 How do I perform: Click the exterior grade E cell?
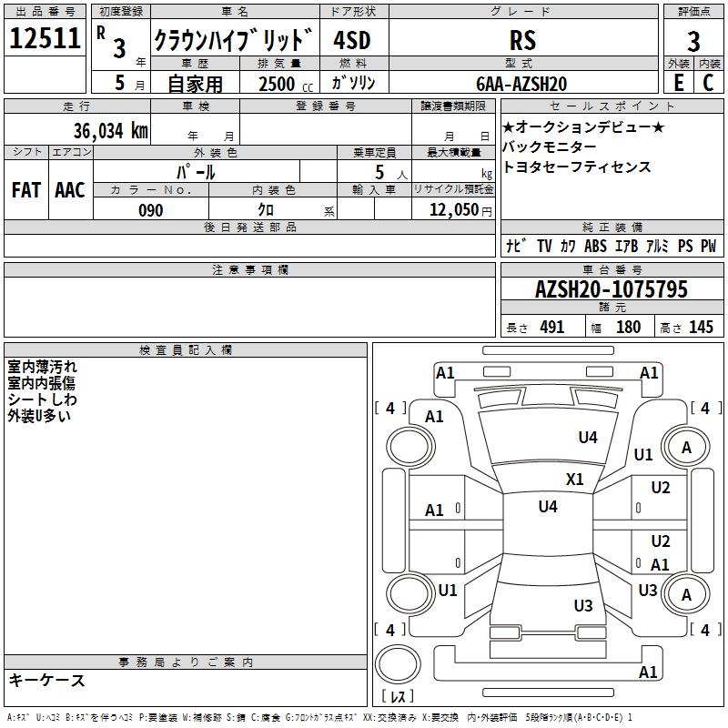678,82
